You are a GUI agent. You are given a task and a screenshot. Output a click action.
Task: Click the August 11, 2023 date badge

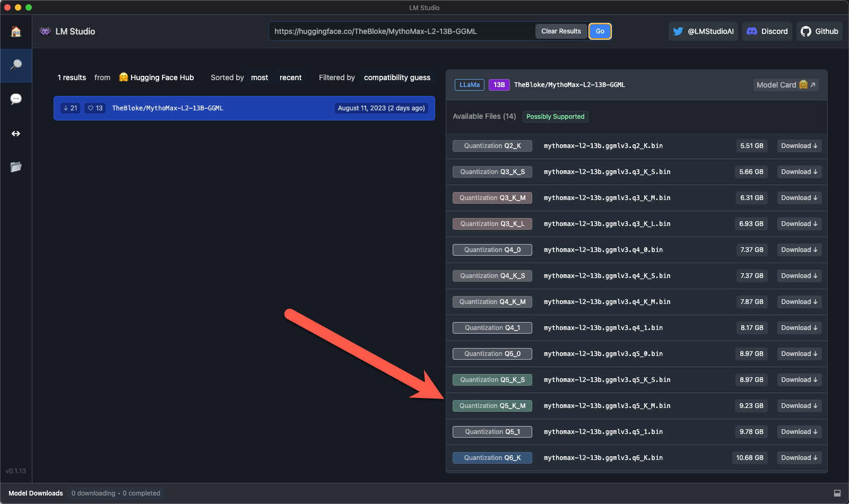382,108
